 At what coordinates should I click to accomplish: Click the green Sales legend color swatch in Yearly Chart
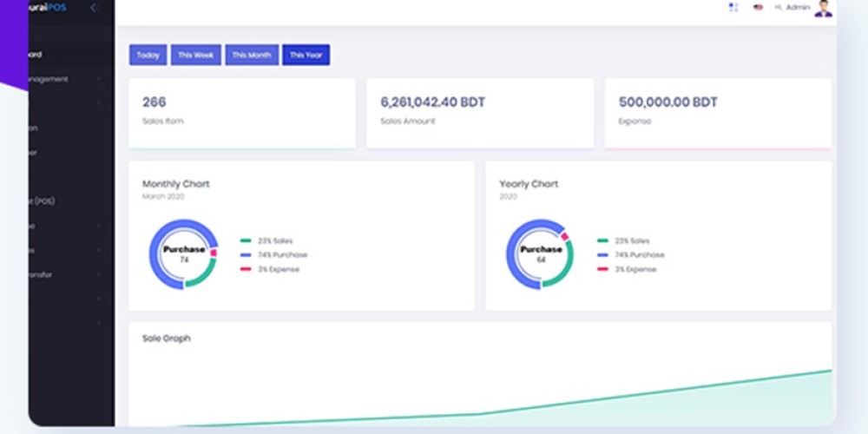pos(603,240)
